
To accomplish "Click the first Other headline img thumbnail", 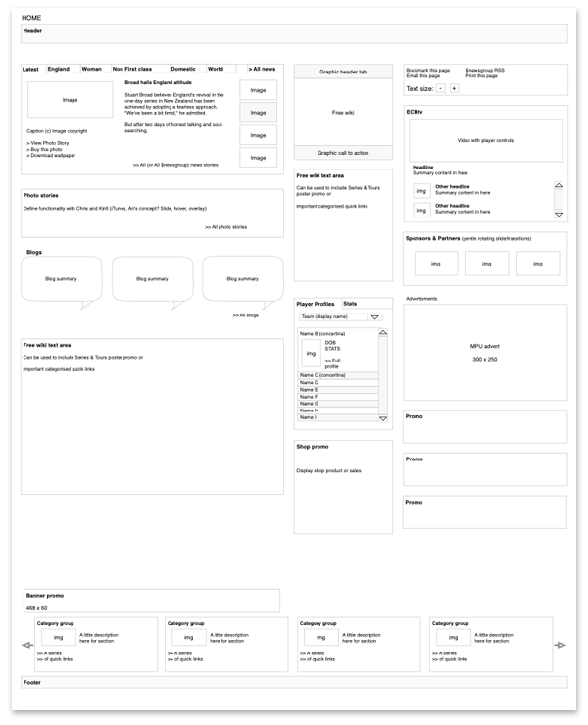I will pyautogui.click(x=421, y=191).
